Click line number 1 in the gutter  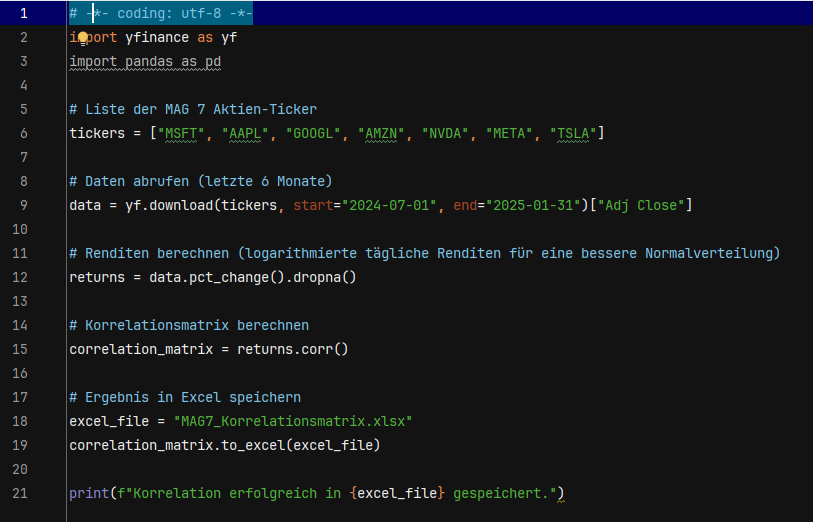tap(25, 14)
